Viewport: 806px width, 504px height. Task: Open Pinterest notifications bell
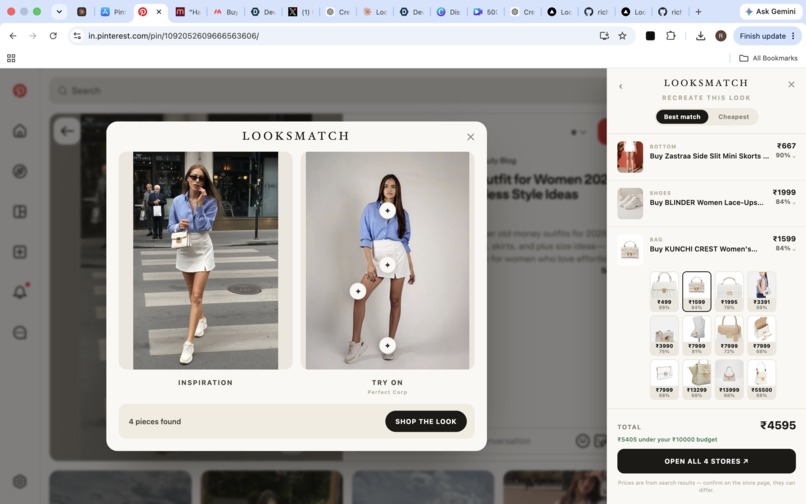(20, 292)
